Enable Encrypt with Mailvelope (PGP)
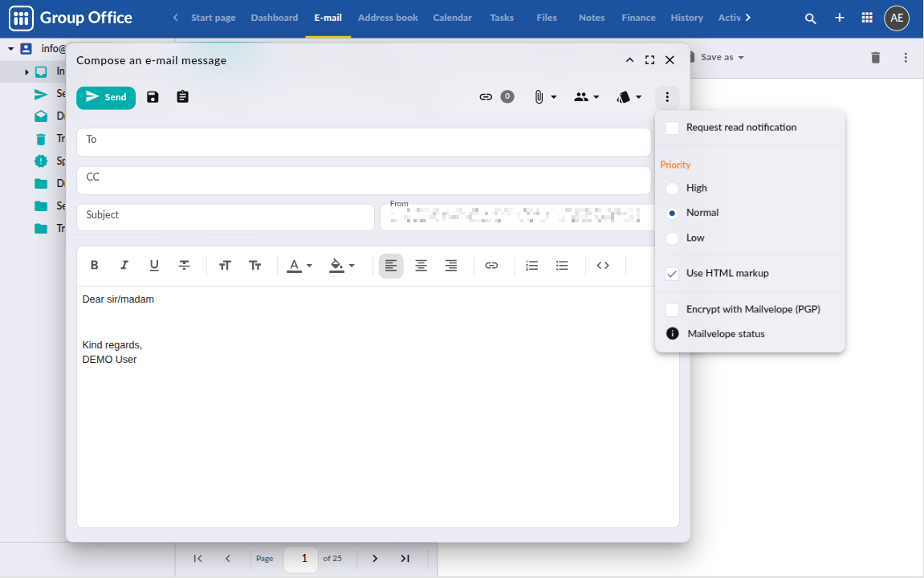The width and height of the screenshot is (924, 578). (x=673, y=310)
